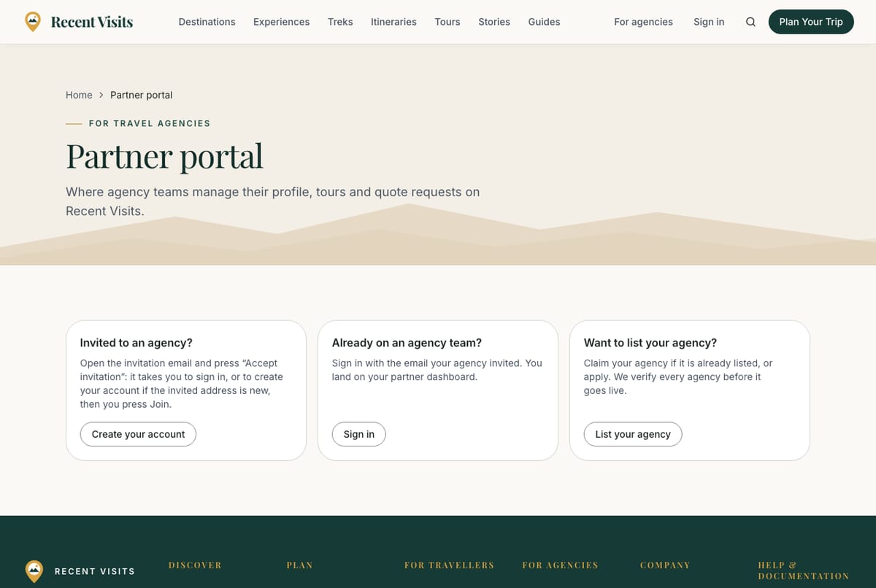This screenshot has width=876, height=588.
Task: Click the 'Want to list your agency?' heading
Action: tap(650, 343)
